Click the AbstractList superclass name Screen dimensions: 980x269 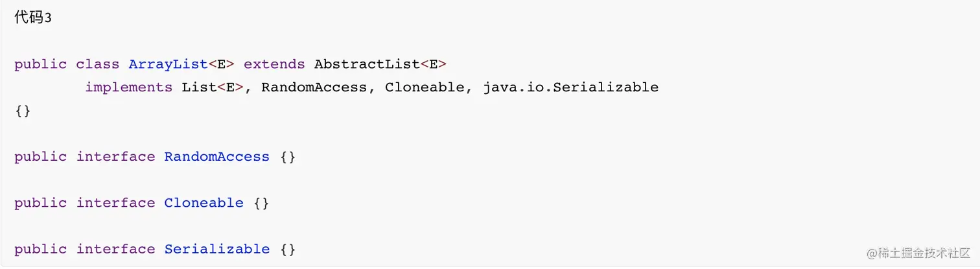[x=367, y=64]
